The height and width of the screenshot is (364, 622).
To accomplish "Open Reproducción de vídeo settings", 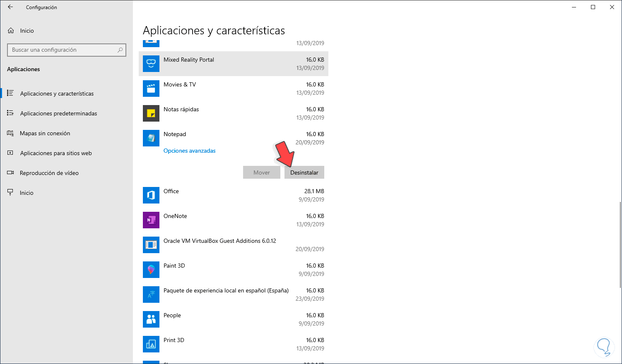I will pos(66,173).
